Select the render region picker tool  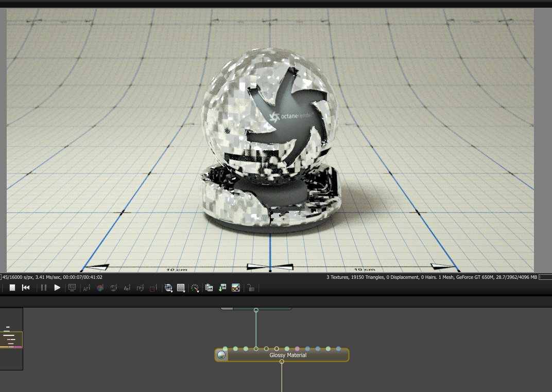[153, 288]
